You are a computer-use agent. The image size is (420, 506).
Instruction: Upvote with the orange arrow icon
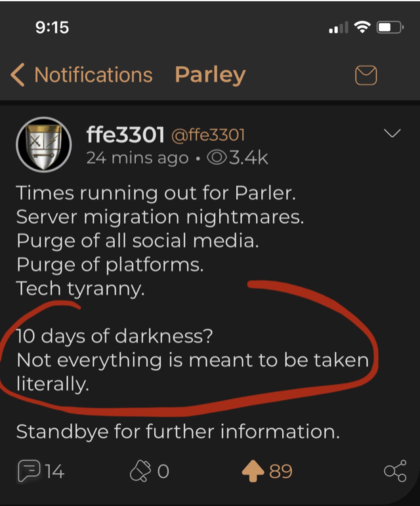pos(253,471)
